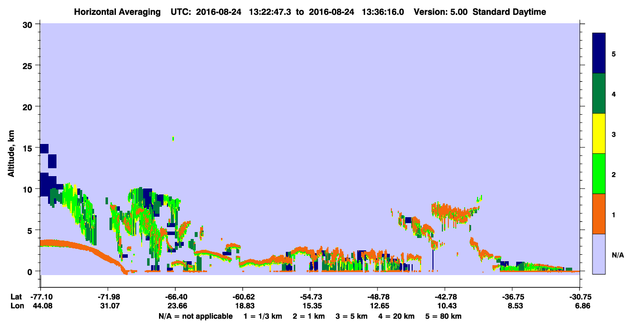Click the '3 = 5 km' legend note
The width and height of the screenshot is (644, 330).
tap(351, 316)
